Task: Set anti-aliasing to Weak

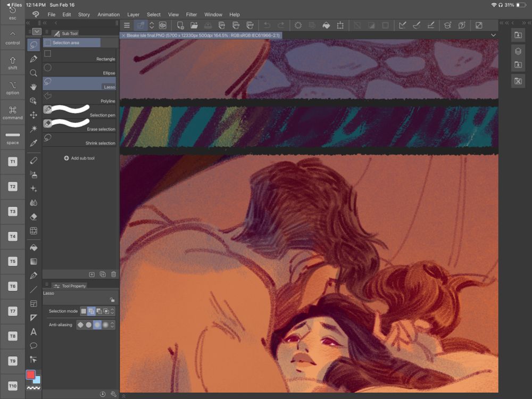Action: tap(88, 325)
